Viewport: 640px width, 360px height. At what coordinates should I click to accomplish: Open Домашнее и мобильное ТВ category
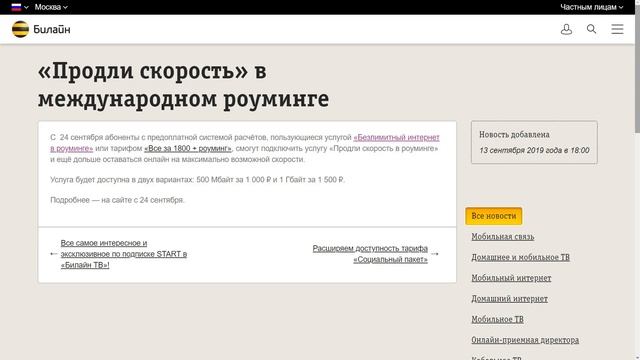(520, 257)
